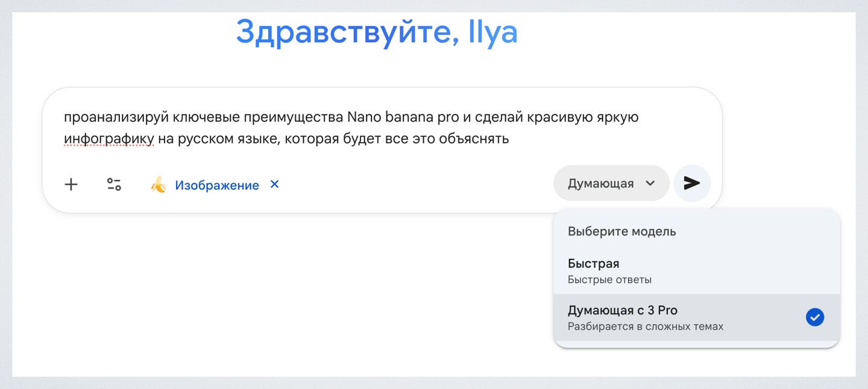
Task: Choose Думающая с 3 Pro model
Action: click(623, 311)
